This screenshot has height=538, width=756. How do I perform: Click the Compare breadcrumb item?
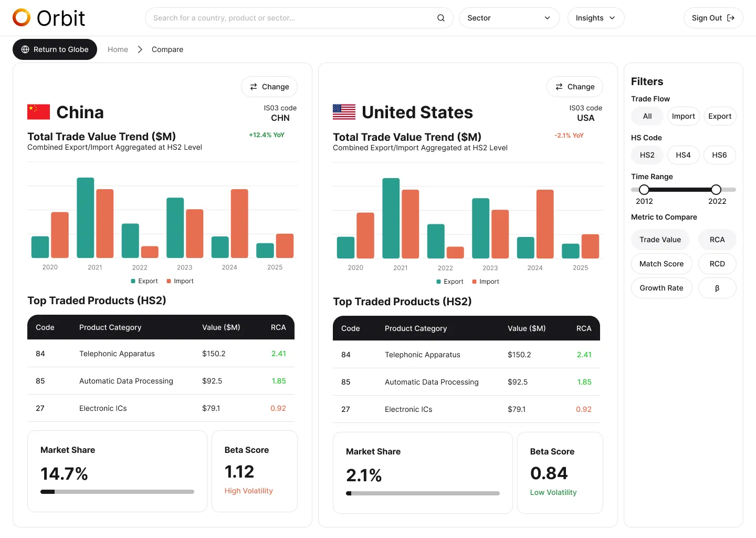tap(167, 49)
